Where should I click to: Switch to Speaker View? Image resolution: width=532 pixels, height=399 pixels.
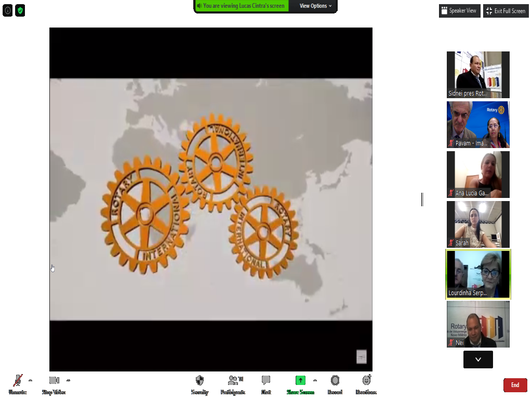(x=459, y=11)
